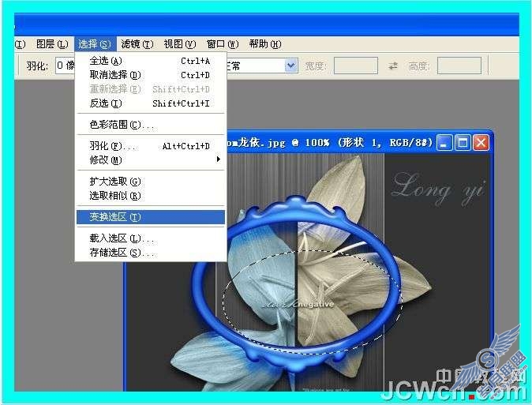Expand the 修改(M) submenu

point(150,160)
